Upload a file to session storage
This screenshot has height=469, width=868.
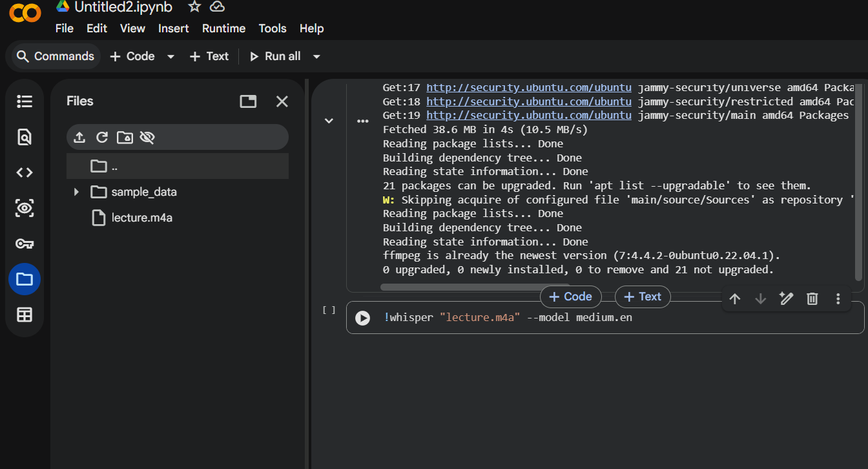[x=79, y=137]
